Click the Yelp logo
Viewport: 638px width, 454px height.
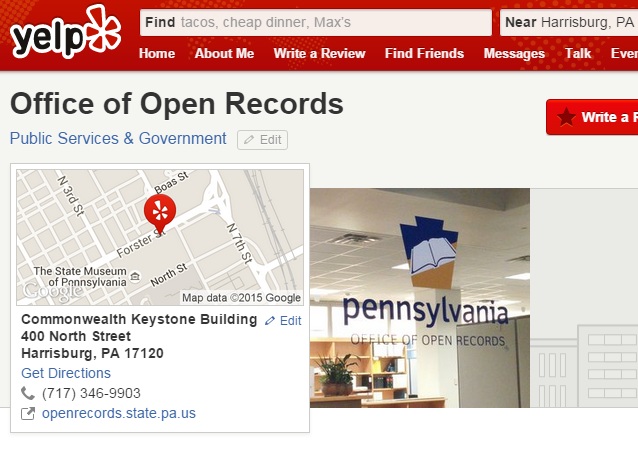point(66,32)
